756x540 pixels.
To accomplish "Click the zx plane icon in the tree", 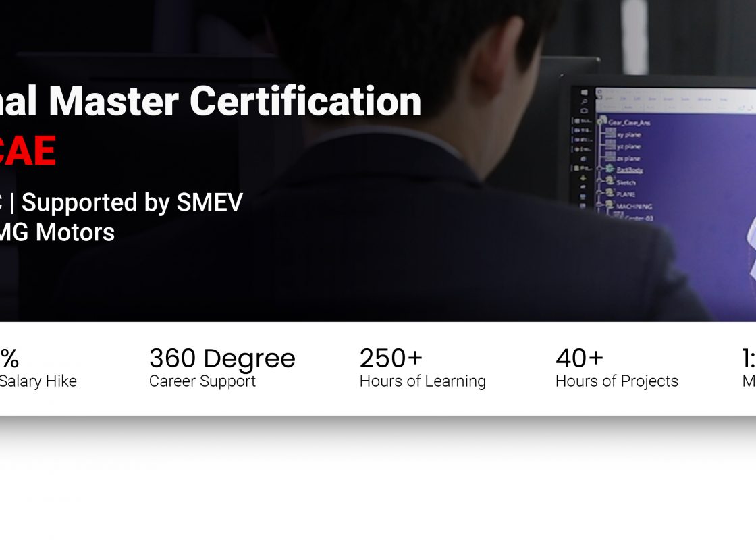I will [610, 156].
